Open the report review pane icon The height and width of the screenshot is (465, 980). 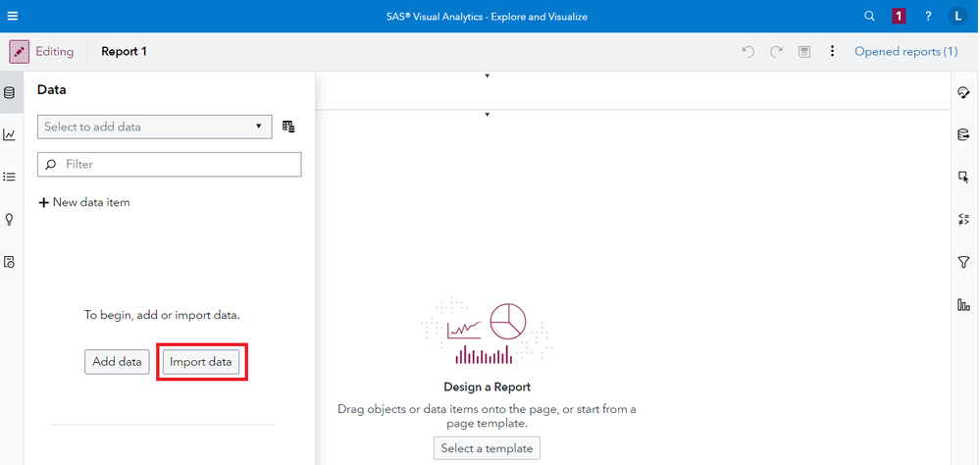(10, 262)
